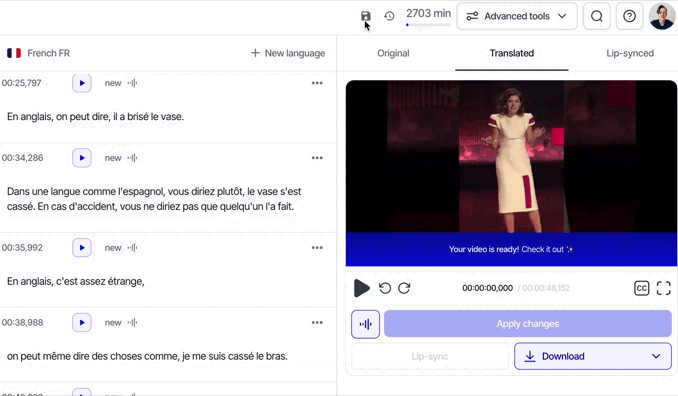Toggle closed captions CC button
Screen dimensions: 678x396
pos(642,288)
